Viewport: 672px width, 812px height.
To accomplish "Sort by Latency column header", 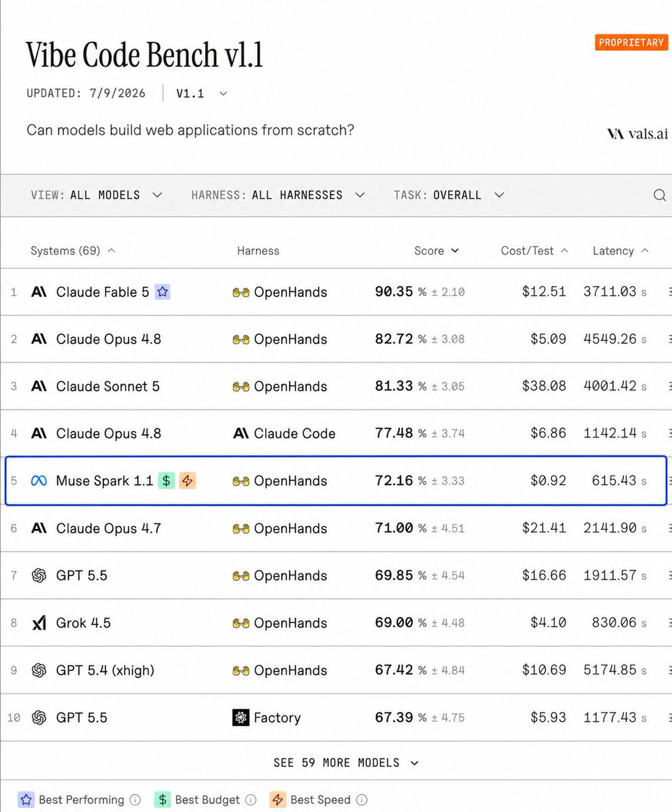I will [x=621, y=250].
